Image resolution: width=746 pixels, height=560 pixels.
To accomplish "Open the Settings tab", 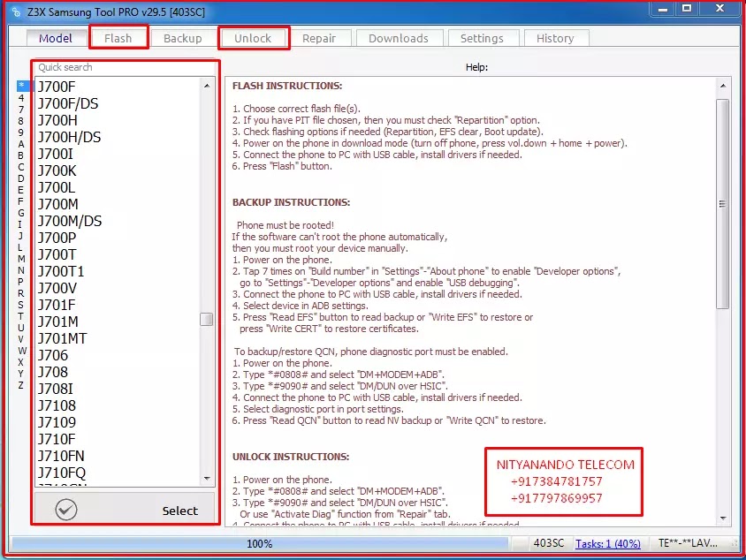I will click(x=482, y=38).
